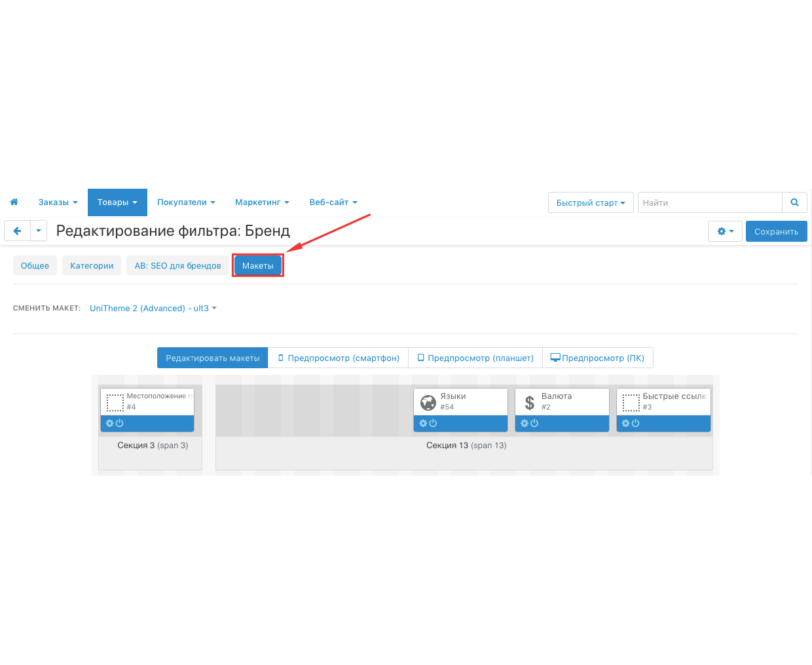
Task: Open gear options menu beside Сохранить
Action: pos(725,231)
